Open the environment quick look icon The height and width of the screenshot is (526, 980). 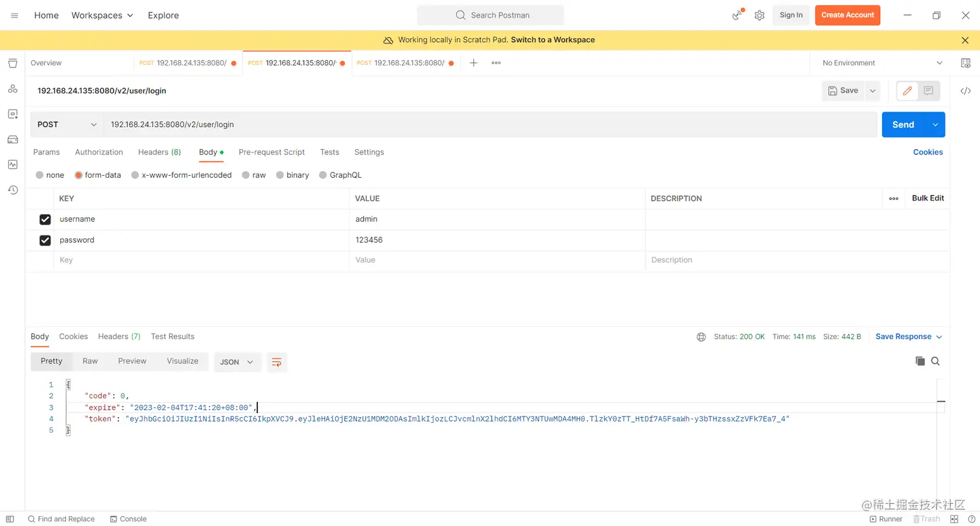(966, 63)
